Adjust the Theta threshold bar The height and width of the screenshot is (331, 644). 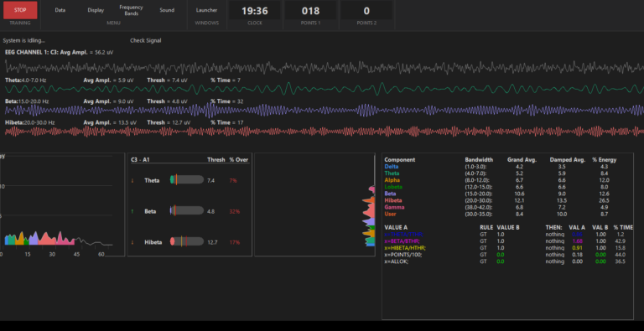tap(187, 180)
